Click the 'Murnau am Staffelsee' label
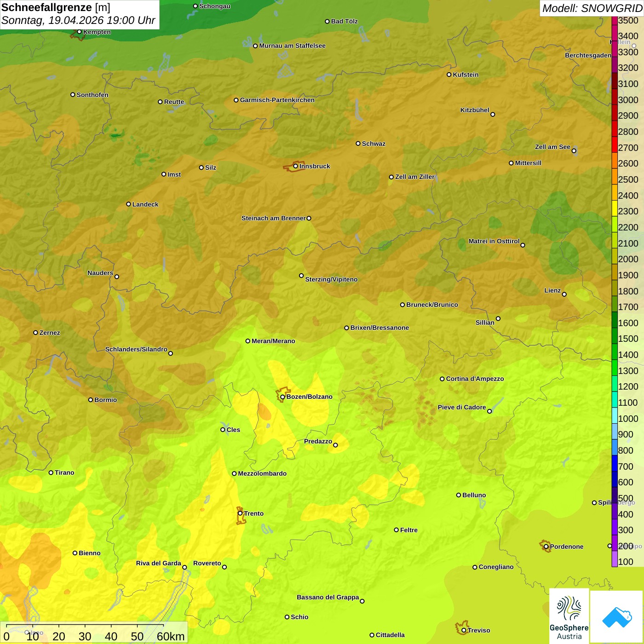Screen dimensions: 644x644 coord(292,46)
